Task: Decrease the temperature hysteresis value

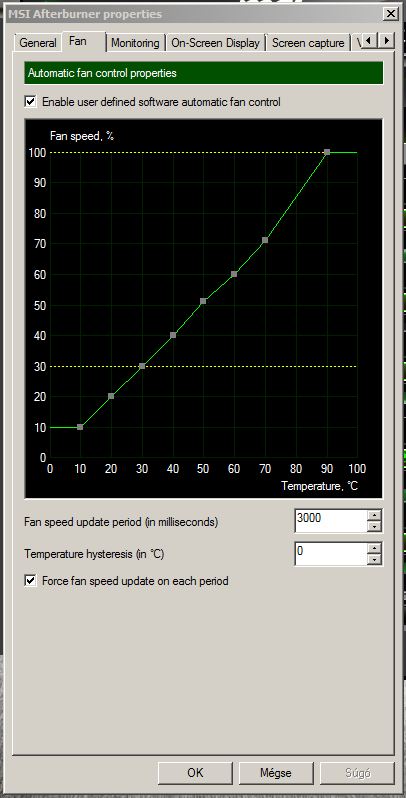Action: click(375, 559)
